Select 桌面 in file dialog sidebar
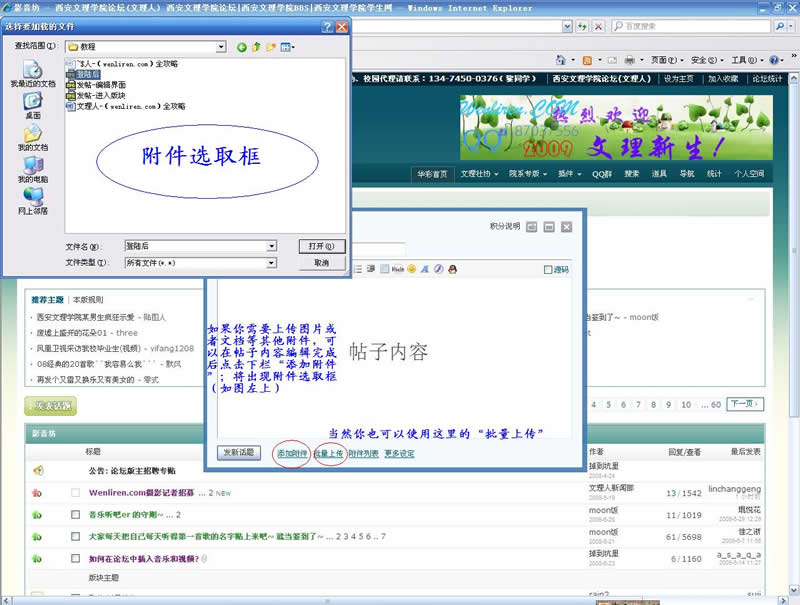 click(33, 106)
